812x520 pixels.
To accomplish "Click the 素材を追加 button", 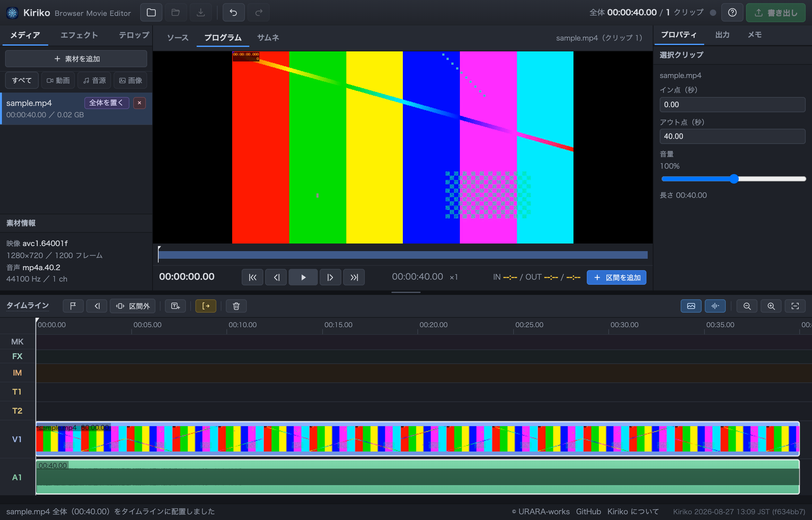I will pyautogui.click(x=76, y=59).
